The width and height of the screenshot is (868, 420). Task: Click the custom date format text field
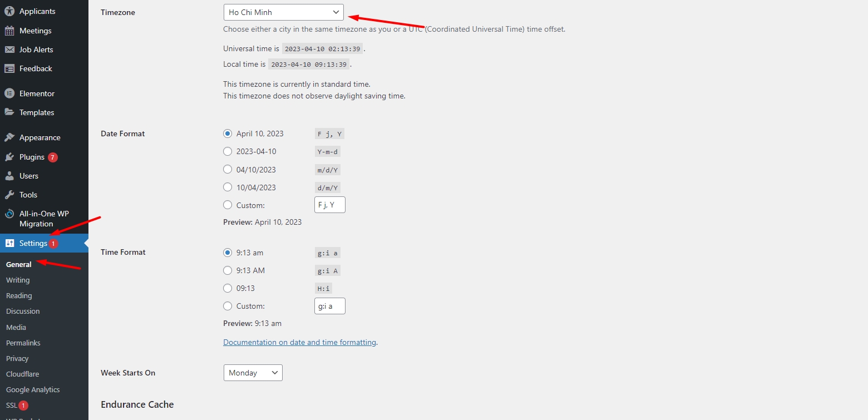(329, 205)
